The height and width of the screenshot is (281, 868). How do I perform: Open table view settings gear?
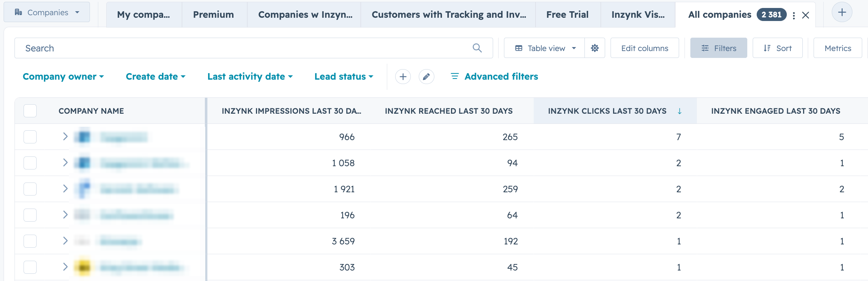coord(595,48)
